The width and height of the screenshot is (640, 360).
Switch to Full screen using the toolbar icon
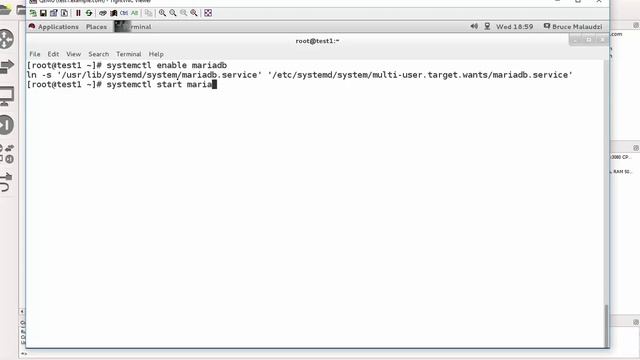208,13
